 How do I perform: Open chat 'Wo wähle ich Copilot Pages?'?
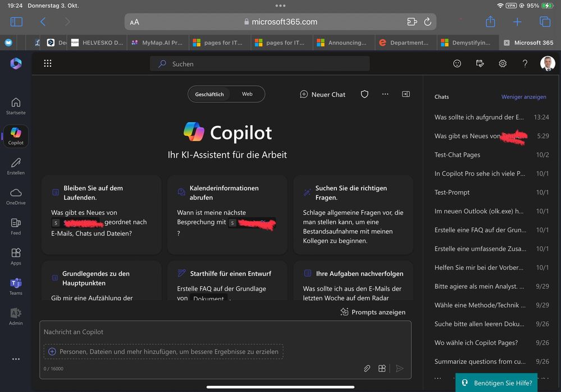tap(491, 343)
